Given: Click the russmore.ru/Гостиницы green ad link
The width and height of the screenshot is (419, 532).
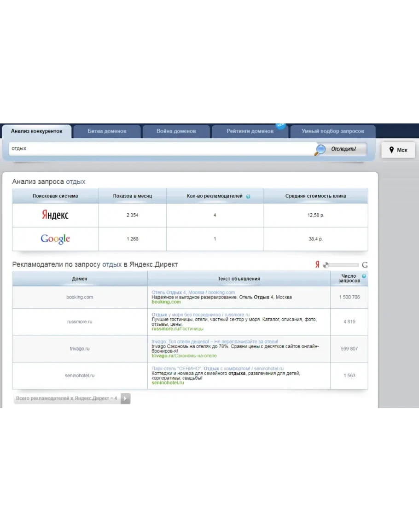Looking at the screenshot, I should pyautogui.click(x=177, y=329).
